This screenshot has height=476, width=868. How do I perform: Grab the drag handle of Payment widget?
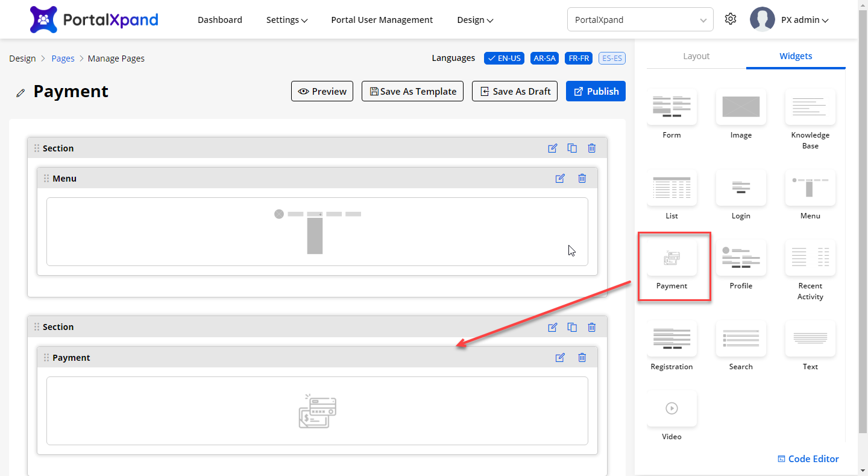[x=46, y=358]
